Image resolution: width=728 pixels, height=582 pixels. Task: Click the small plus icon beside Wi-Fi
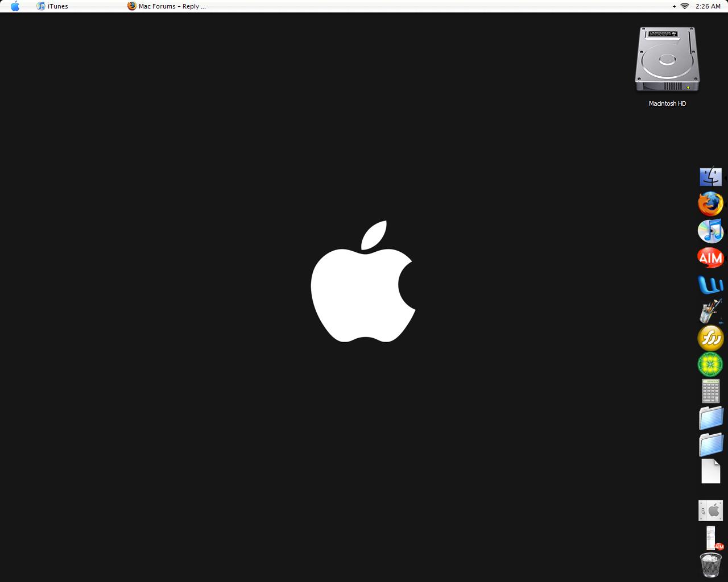(674, 7)
